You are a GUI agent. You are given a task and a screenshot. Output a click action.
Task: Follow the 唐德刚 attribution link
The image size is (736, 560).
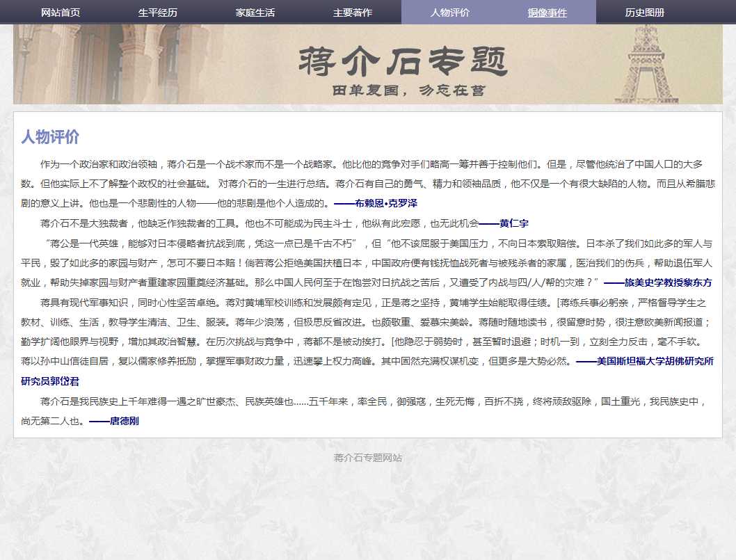(114, 422)
